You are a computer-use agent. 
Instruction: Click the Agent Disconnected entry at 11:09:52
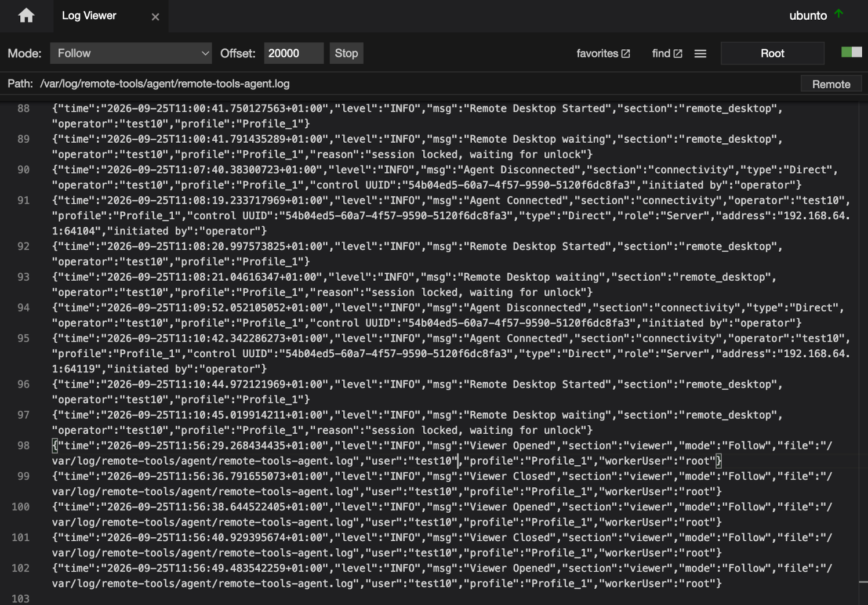(448, 316)
